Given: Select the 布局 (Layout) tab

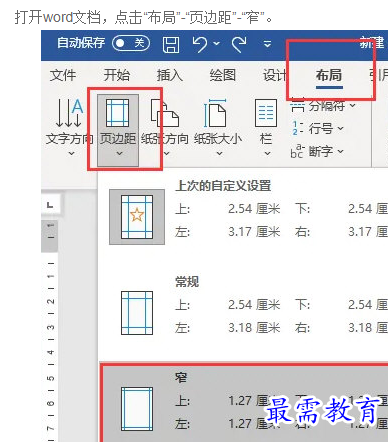Looking at the screenshot, I should click(x=329, y=75).
